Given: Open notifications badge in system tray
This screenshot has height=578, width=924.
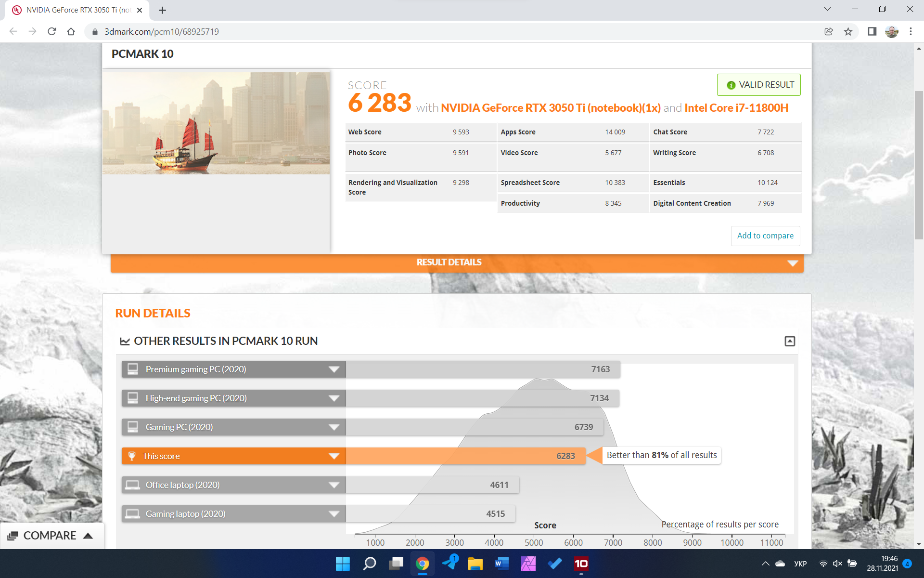Looking at the screenshot, I should pos(907,564).
